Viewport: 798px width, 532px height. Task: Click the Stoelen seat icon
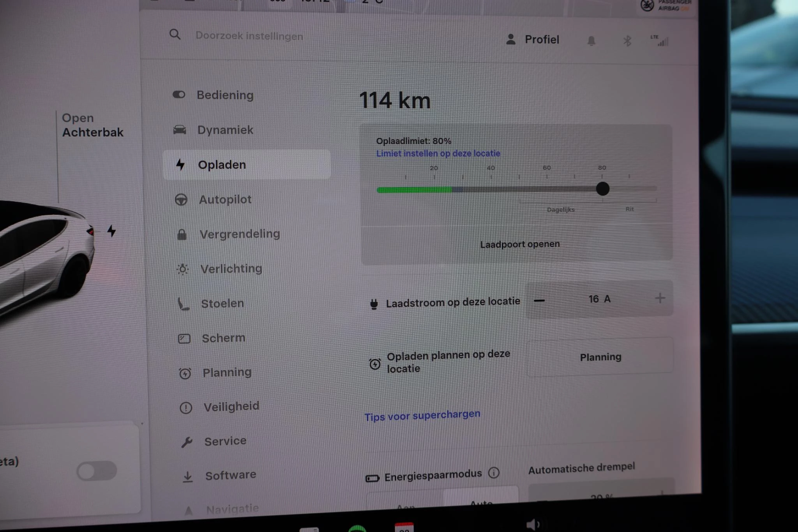tap(184, 304)
